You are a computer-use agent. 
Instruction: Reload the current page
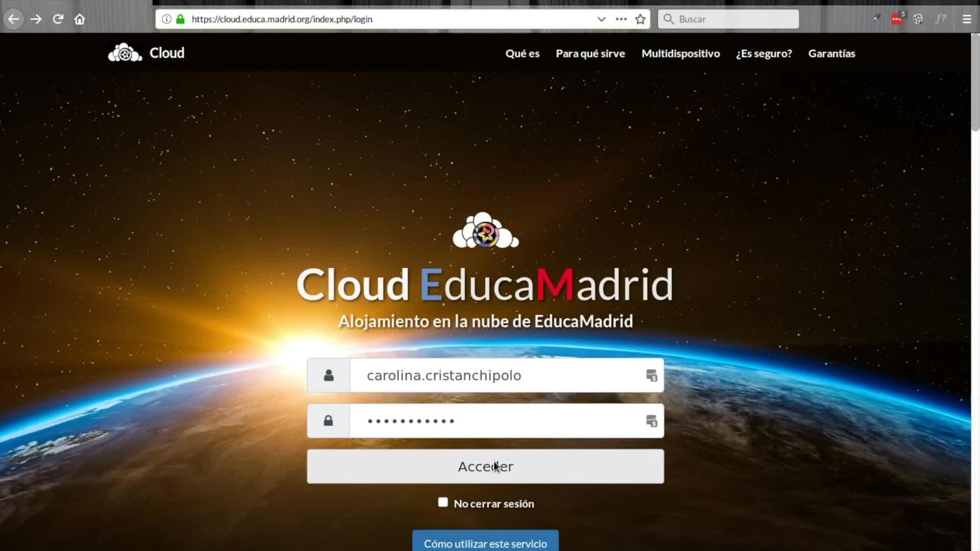(58, 19)
